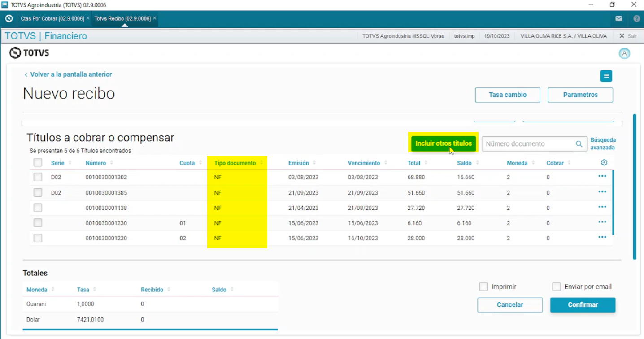Toggle the select-all checkbox in table header
Screen dimensions: 644x339
click(38, 162)
